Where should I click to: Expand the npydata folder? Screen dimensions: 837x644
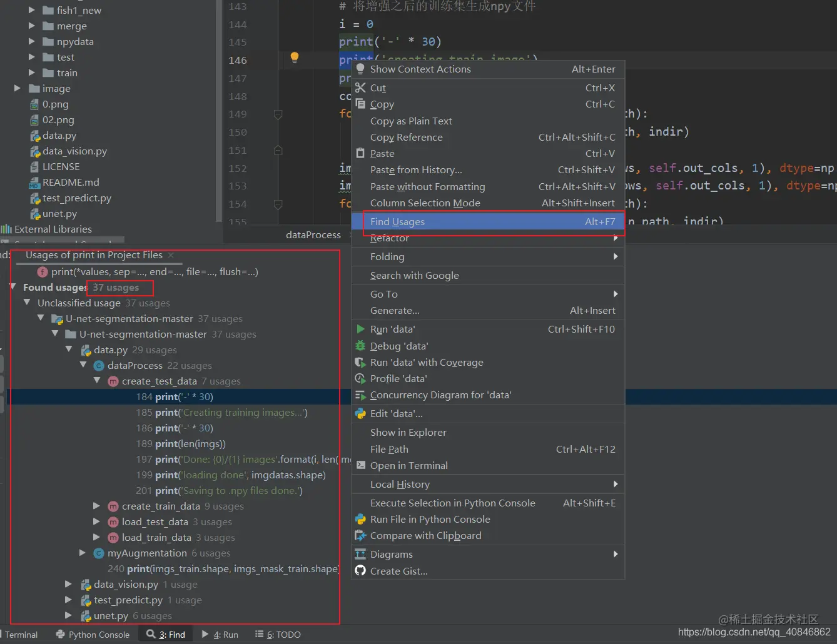[32, 41]
